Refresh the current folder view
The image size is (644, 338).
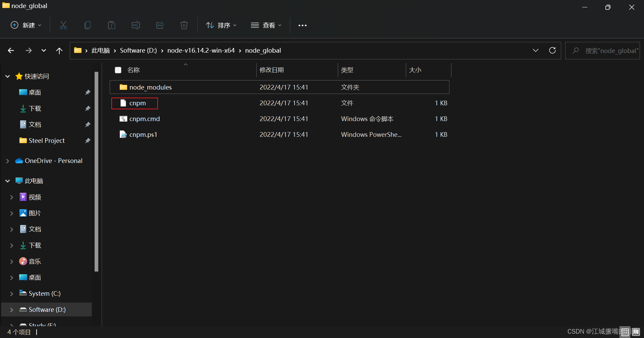[552, 51]
